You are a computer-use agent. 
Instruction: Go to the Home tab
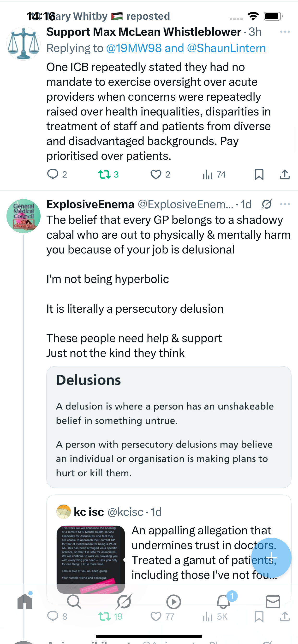(25, 602)
